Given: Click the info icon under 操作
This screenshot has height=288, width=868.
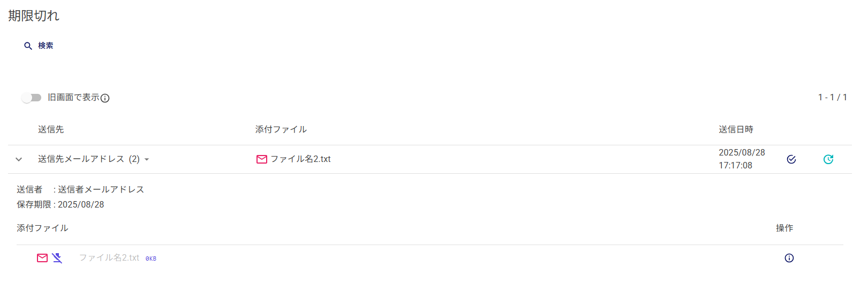Looking at the screenshot, I should (789, 258).
